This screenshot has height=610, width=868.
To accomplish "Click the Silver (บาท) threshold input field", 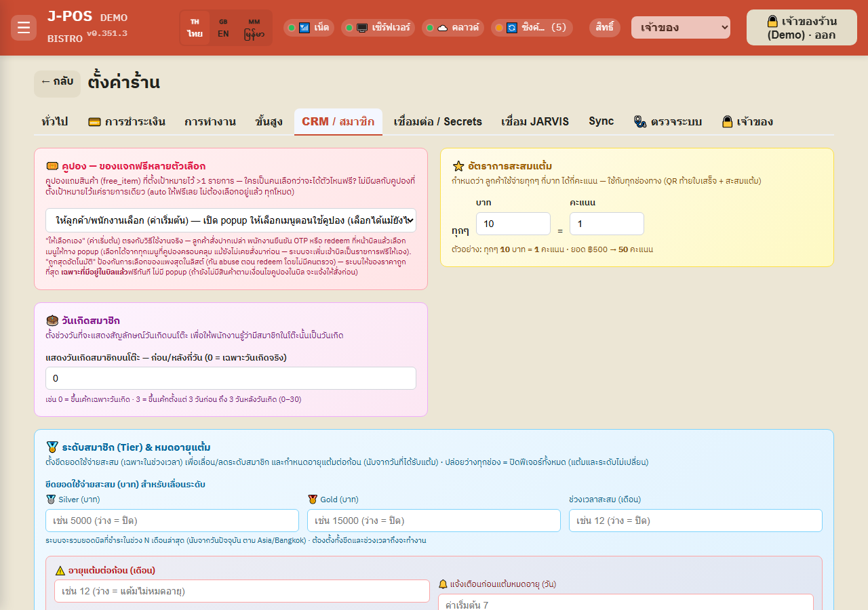I will tap(172, 521).
